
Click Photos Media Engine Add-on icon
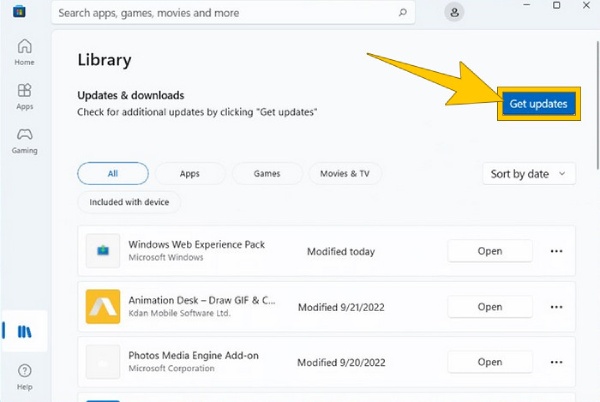(x=103, y=362)
